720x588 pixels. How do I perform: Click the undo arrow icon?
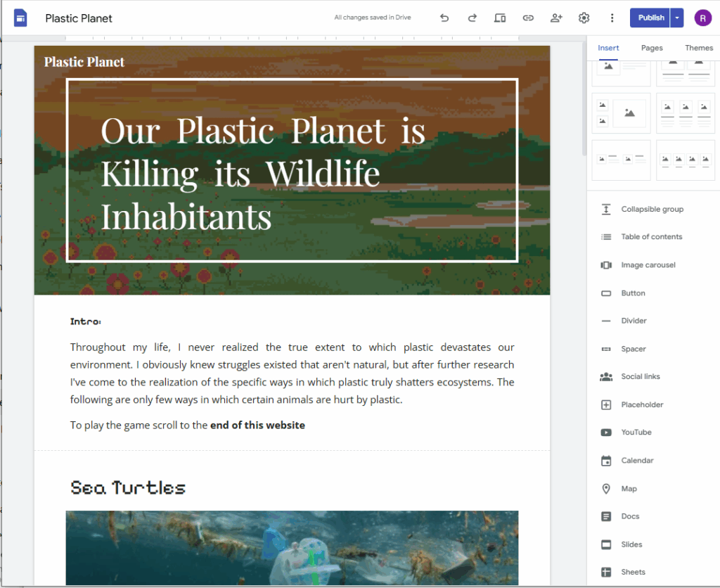tap(444, 18)
